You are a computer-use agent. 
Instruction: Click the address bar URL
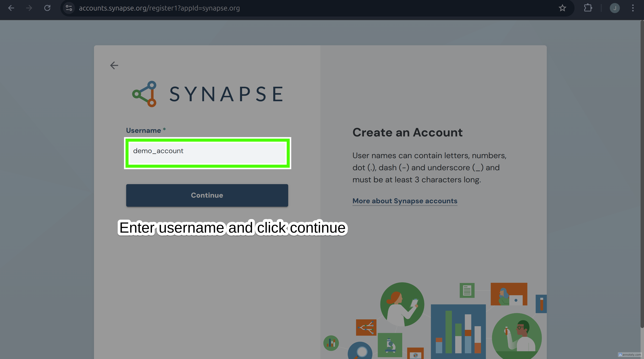click(x=159, y=8)
